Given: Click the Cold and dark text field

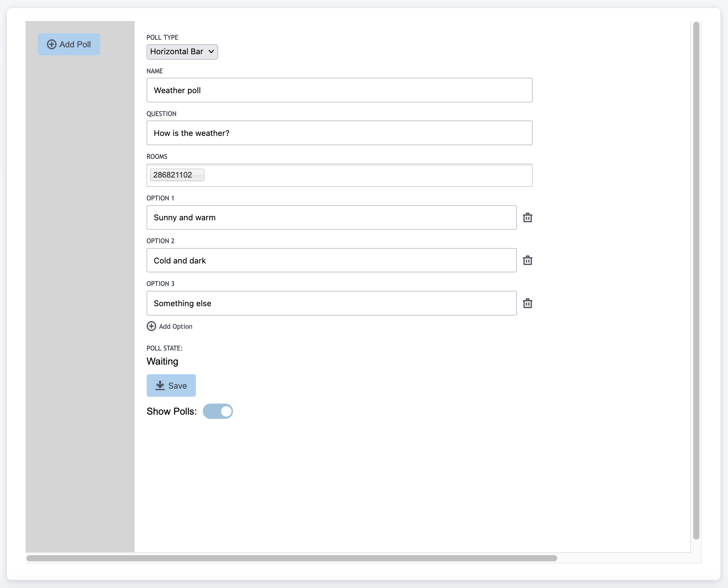Looking at the screenshot, I should tap(331, 260).
